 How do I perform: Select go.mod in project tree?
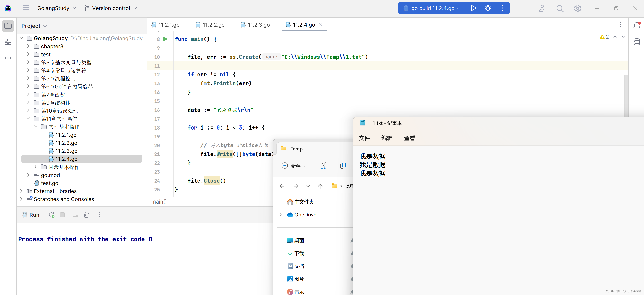(50, 175)
